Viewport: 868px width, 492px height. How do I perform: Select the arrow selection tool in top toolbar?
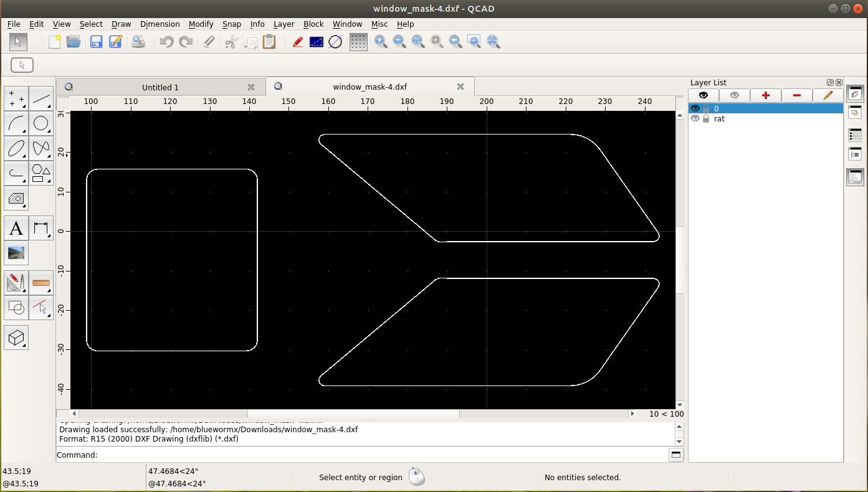coord(18,42)
